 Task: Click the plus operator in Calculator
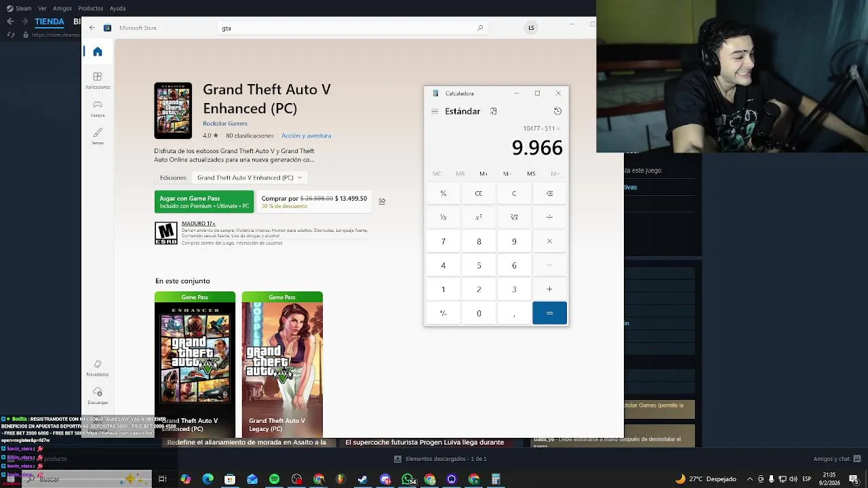click(549, 289)
